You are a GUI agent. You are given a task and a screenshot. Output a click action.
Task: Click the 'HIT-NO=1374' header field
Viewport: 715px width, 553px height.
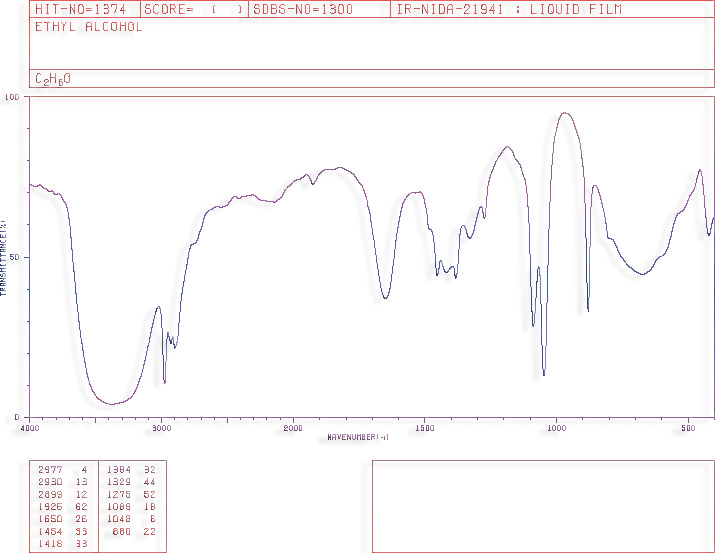pyautogui.click(x=85, y=9)
